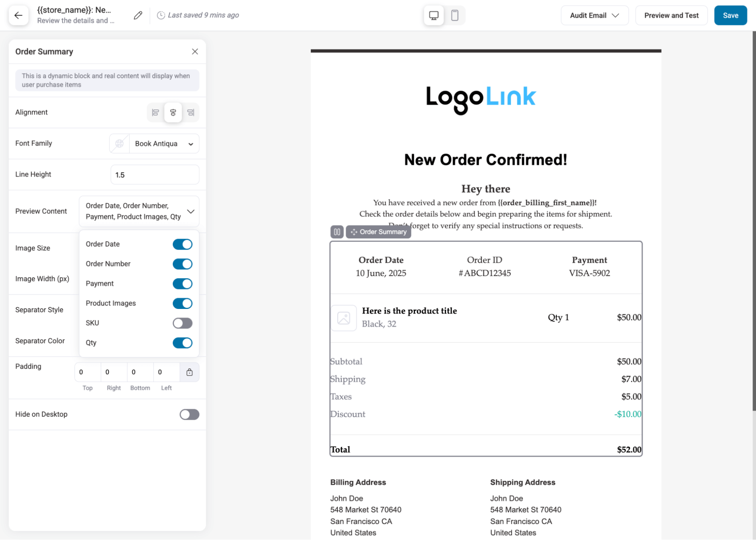Enable Hide on Desktop toggle
The height and width of the screenshot is (540, 756).
pos(189,415)
